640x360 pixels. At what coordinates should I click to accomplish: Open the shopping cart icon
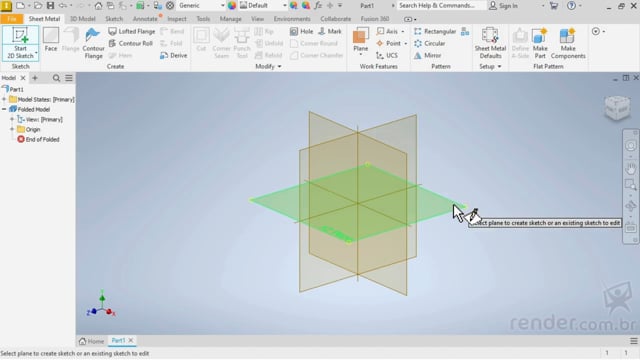click(x=553, y=5)
